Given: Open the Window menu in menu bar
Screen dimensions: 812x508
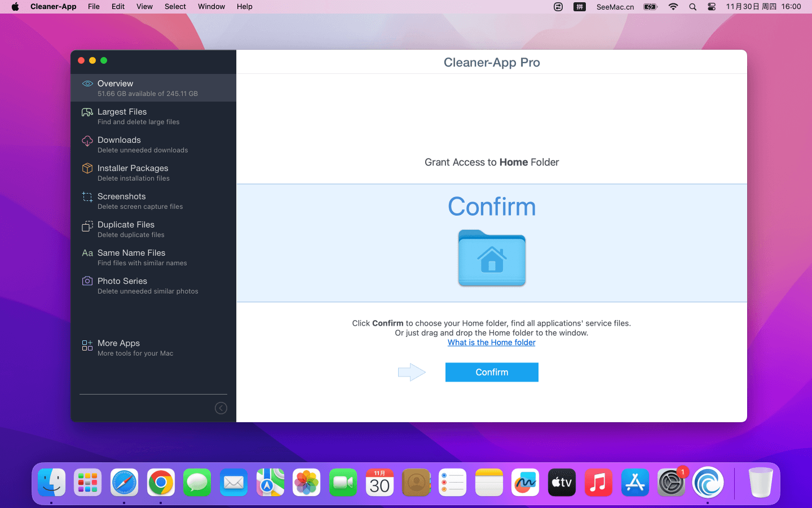Looking at the screenshot, I should click(211, 7).
